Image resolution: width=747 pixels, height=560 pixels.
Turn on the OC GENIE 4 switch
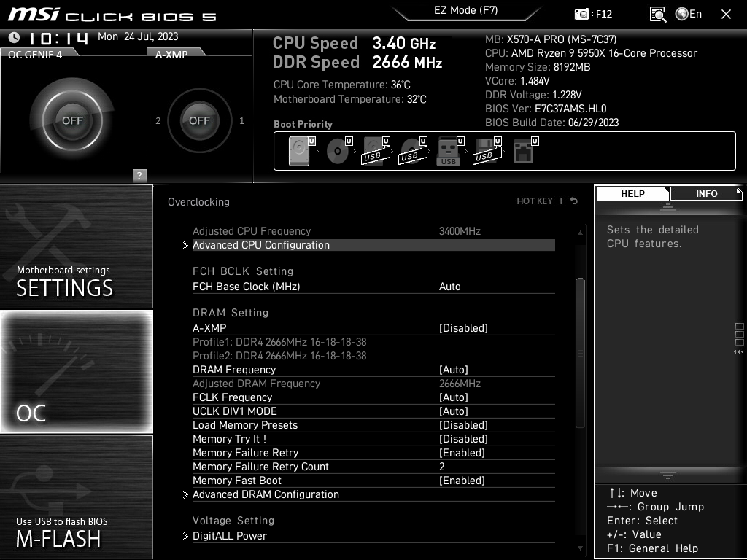pos(73,119)
